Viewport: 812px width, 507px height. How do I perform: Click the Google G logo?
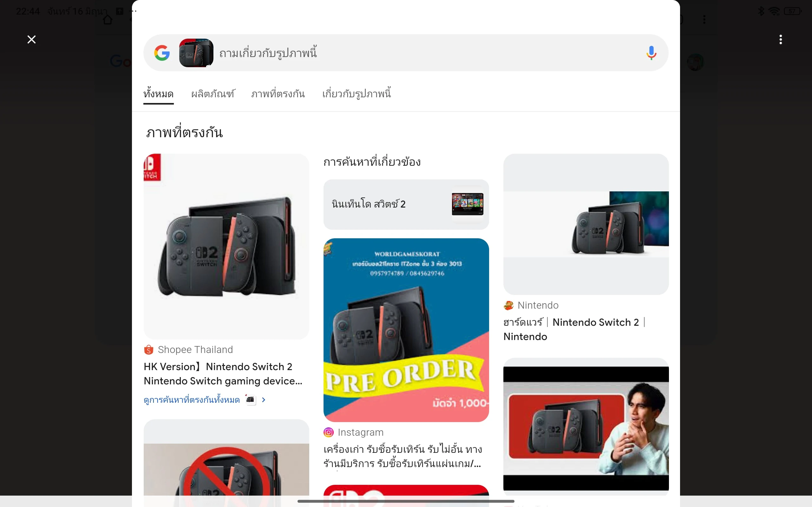[162, 53]
